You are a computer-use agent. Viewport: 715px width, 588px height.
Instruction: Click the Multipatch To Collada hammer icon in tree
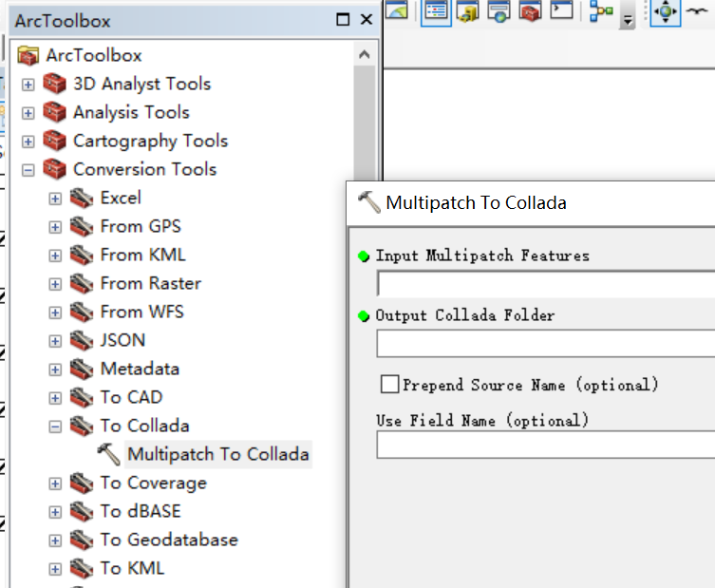[x=109, y=454]
